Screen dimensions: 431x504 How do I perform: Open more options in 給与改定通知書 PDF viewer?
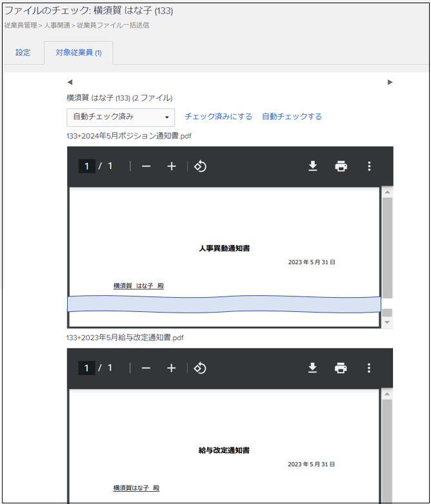coord(369,368)
